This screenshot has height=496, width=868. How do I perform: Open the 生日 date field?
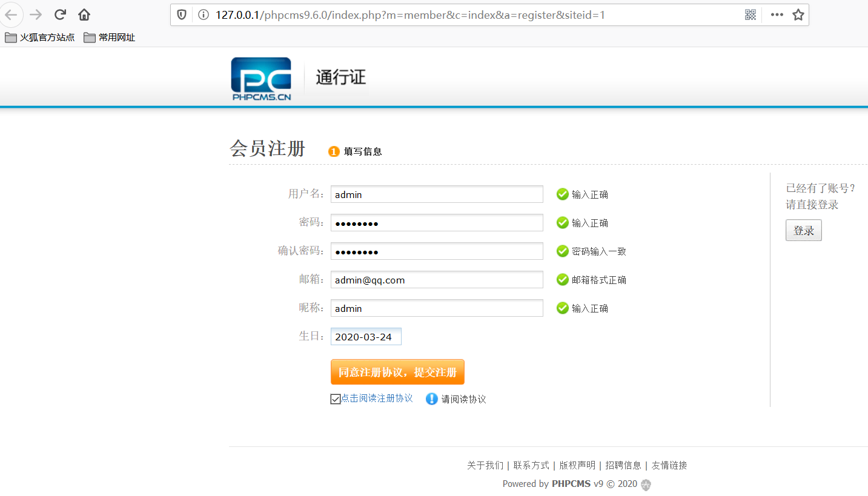click(366, 337)
